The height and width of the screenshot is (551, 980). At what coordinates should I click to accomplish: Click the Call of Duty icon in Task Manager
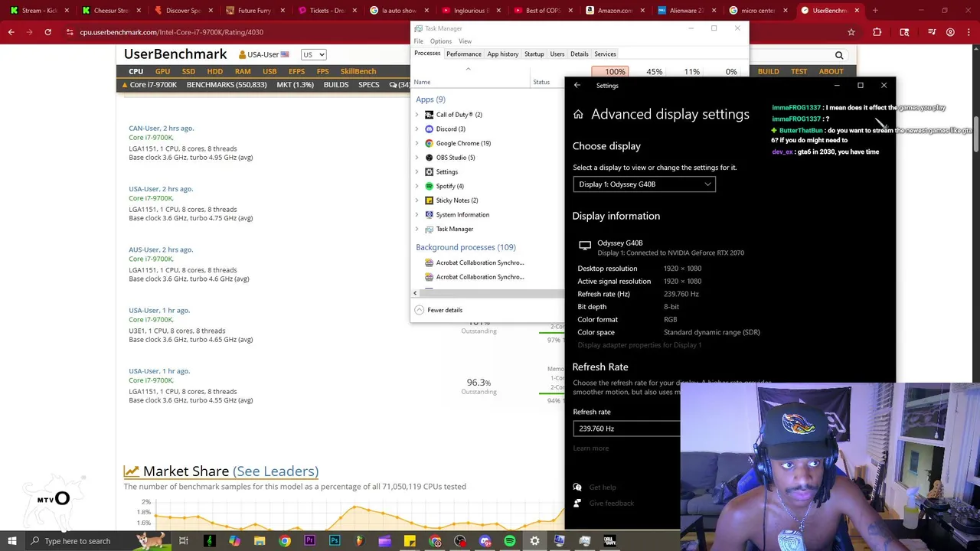(429, 115)
